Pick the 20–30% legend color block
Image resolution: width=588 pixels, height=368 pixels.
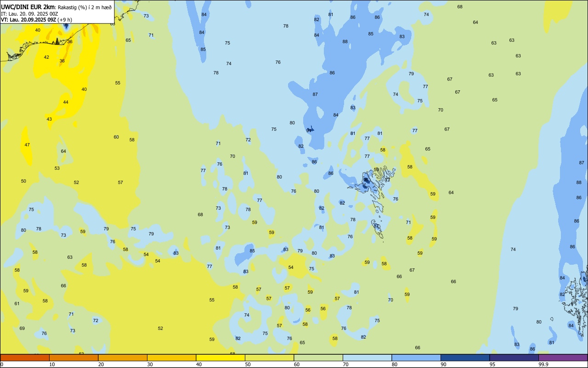tap(123, 357)
